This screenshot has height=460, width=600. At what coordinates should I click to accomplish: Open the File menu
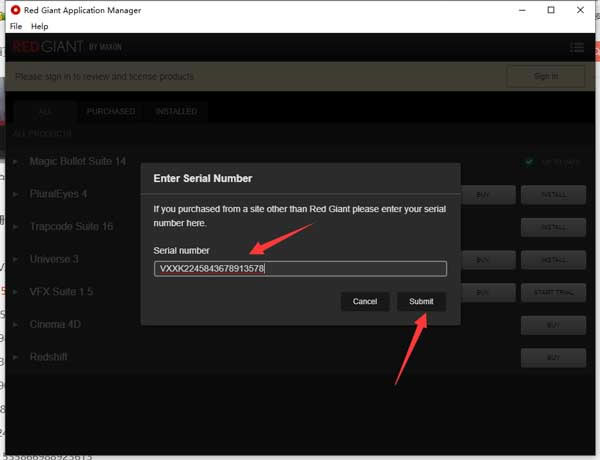(x=16, y=26)
